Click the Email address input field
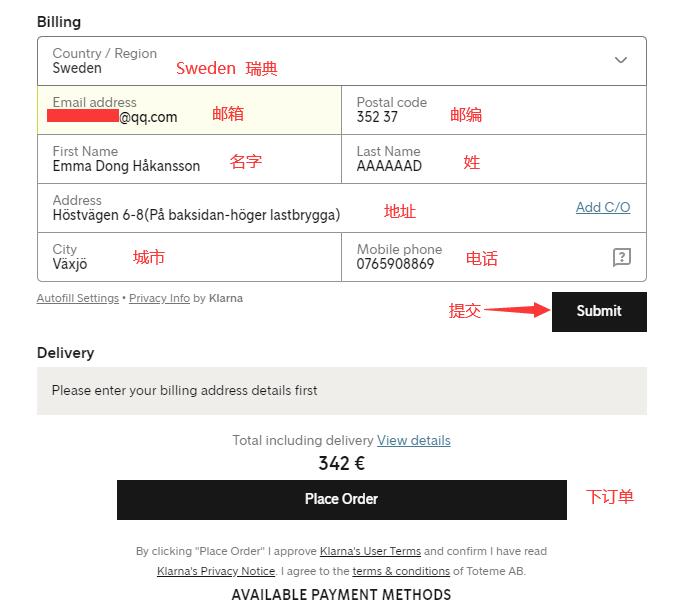 pyautogui.click(x=190, y=110)
